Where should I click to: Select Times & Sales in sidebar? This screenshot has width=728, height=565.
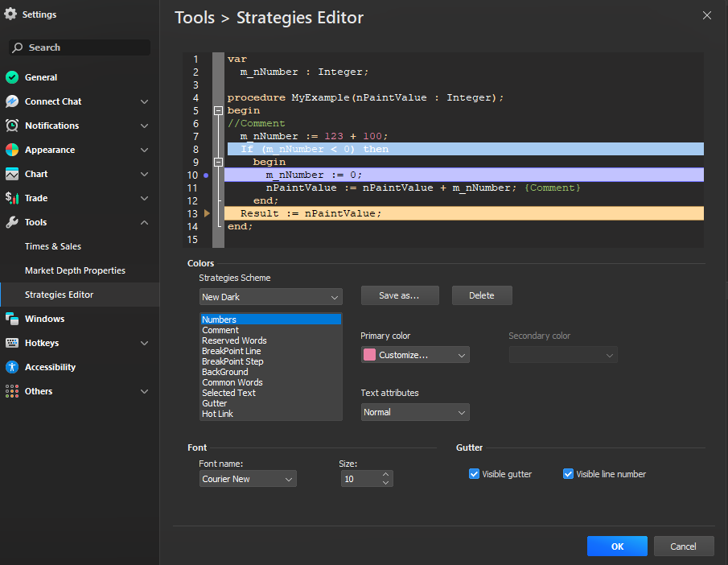click(x=53, y=246)
